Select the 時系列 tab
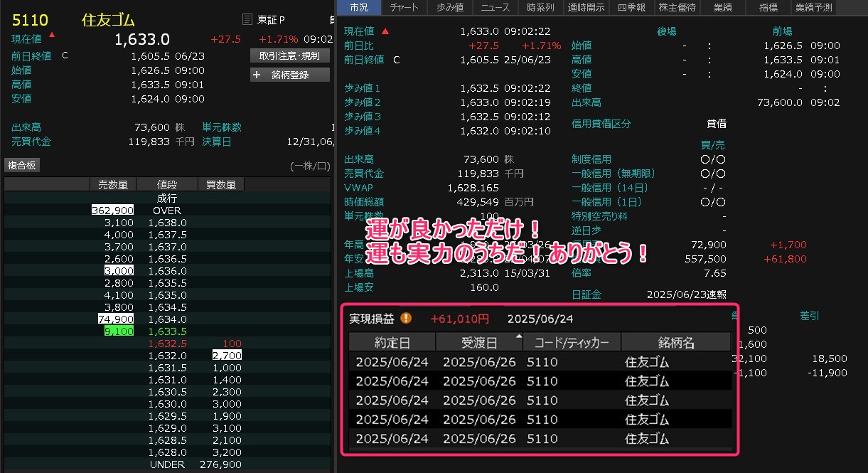Viewport: 868px width, 473px height. point(540,7)
